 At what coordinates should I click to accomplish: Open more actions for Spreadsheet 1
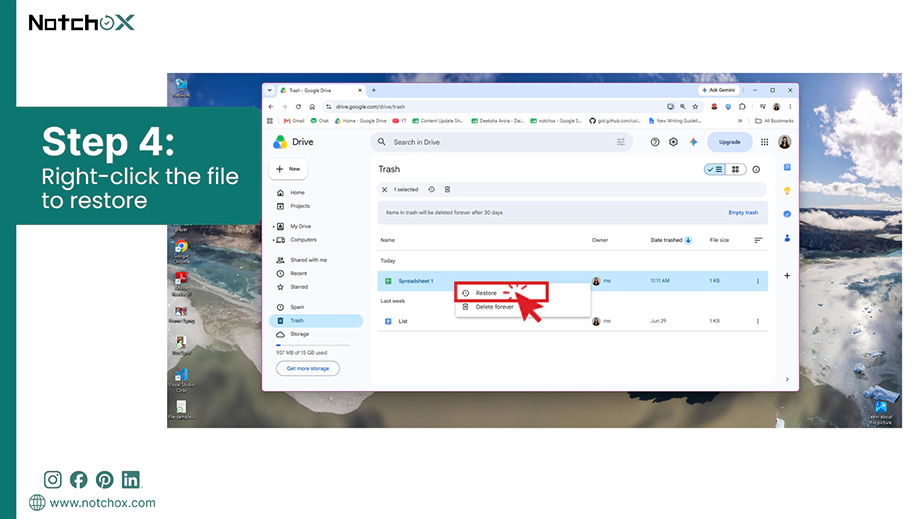pyautogui.click(x=757, y=281)
